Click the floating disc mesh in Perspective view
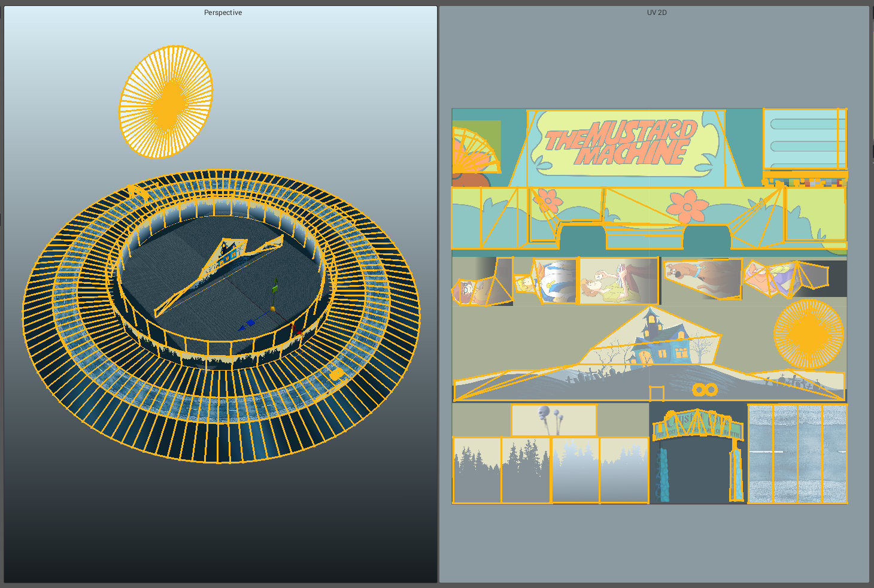 pyautogui.click(x=166, y=102)
